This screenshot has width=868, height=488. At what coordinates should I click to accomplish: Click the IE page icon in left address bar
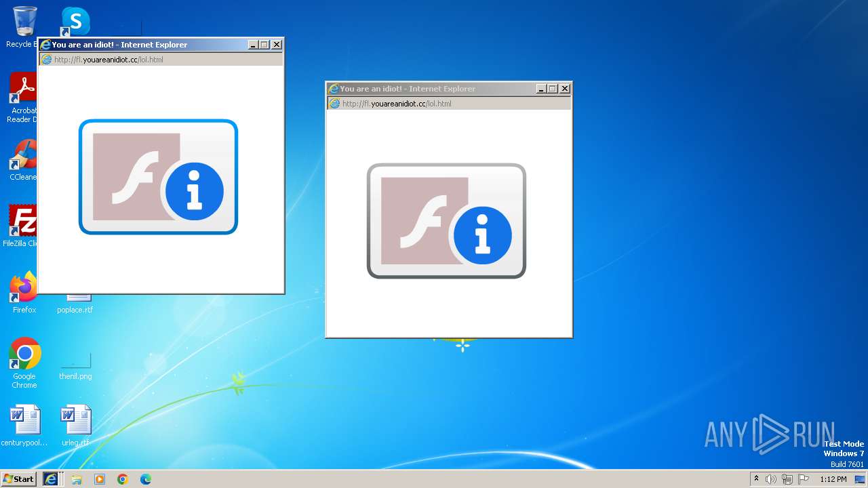pyautogui.click(x=46, y=60)
